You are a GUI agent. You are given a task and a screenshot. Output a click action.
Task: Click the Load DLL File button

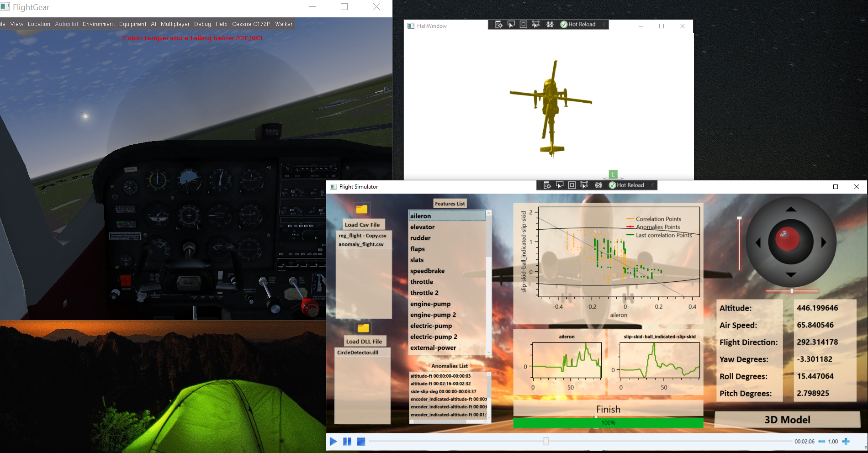point(364,341)
